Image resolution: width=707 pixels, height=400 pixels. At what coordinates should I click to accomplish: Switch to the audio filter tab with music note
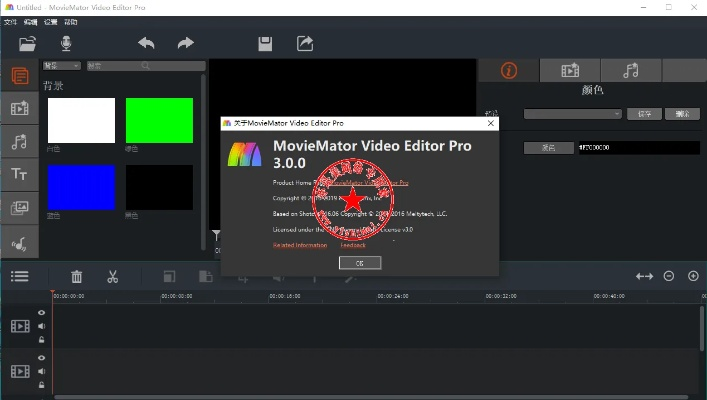click(631, 70)
